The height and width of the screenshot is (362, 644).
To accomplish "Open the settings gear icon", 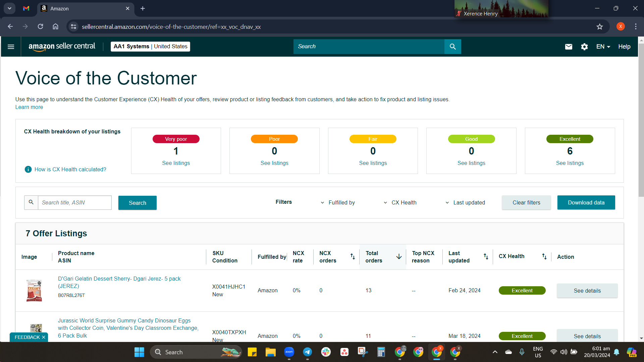I will 584,47.
